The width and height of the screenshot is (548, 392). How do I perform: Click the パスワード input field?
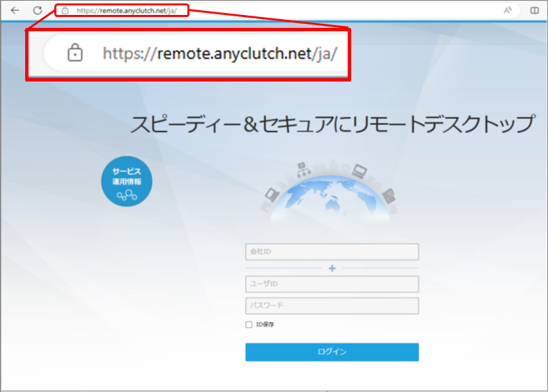tap(332, 306)
